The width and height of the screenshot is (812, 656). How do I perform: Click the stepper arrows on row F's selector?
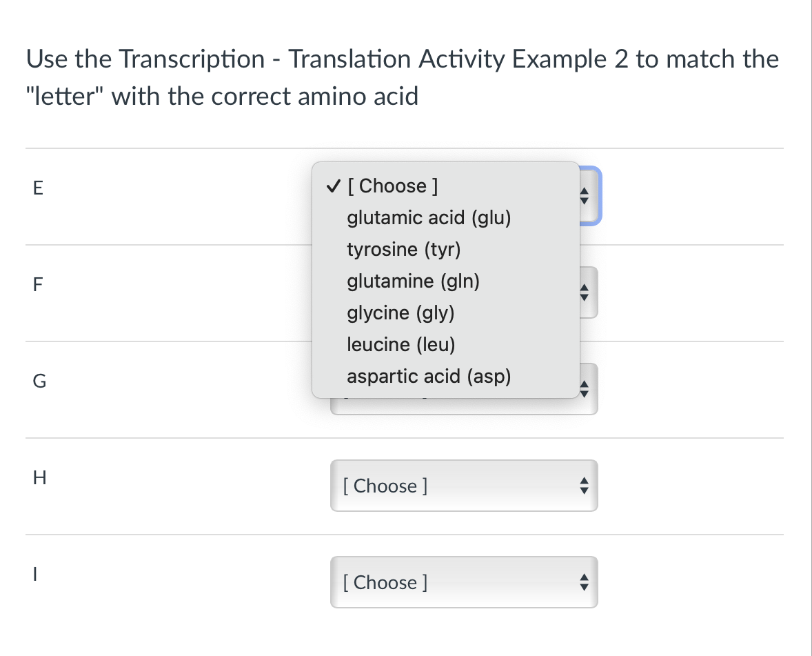click(x=583, y=292)
